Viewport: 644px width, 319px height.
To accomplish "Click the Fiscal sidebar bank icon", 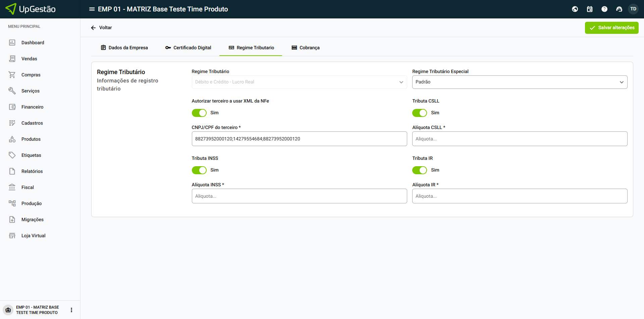I will [12, 187].
